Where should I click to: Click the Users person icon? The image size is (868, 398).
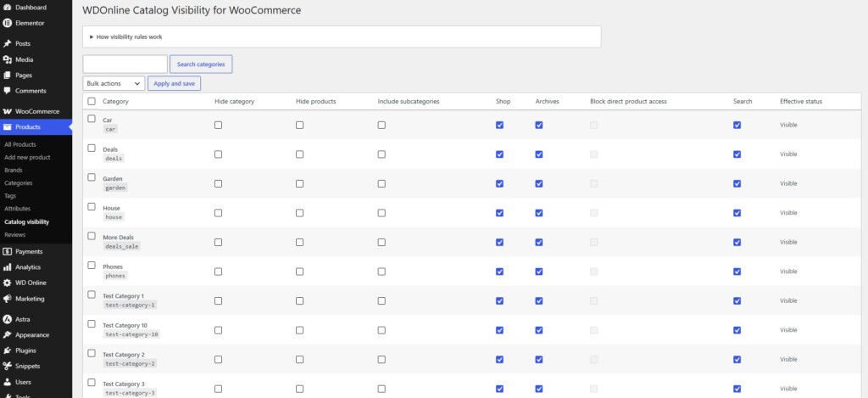click(7, 382)
